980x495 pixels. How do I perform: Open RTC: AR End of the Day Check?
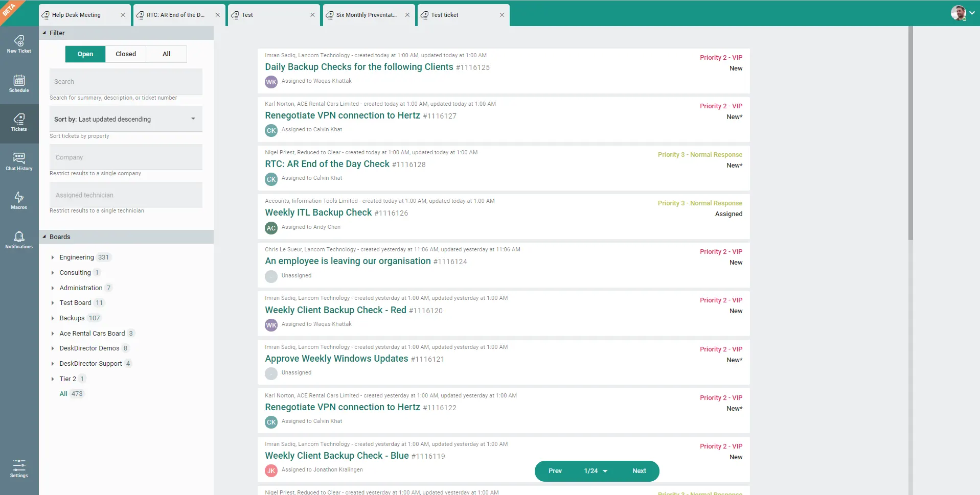(x=327, y=164)
